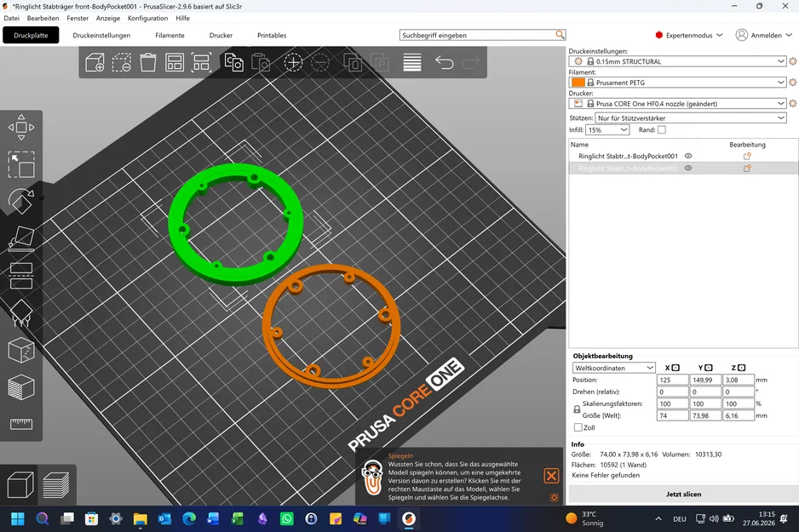Select the Place on face tool

(21, 239)
